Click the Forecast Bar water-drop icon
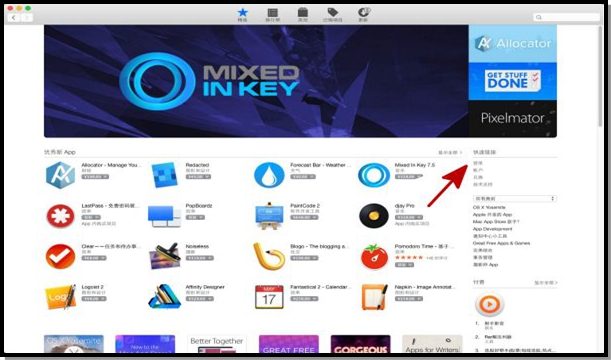Image resolution: width=611 pixels, height=360 pixels. pos(269,175)
